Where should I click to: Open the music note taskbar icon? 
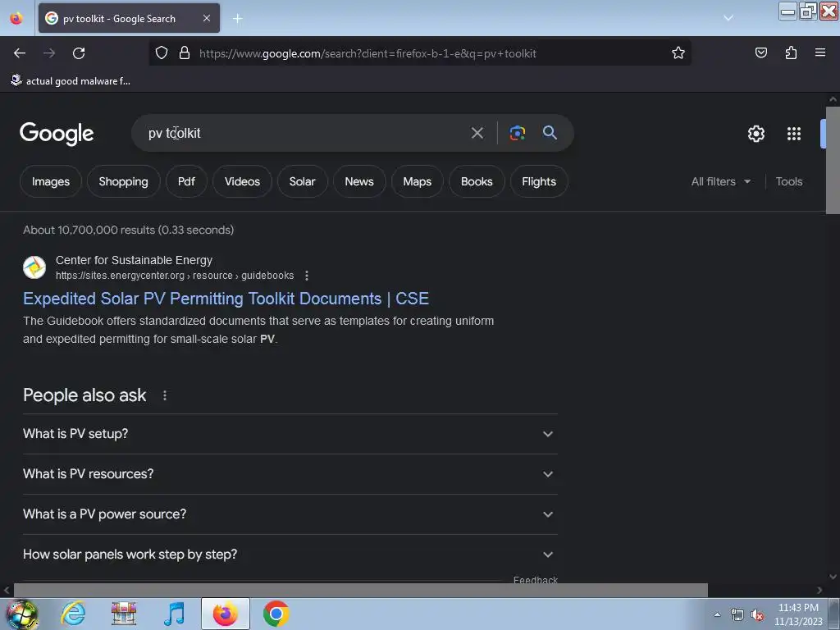click(174, 614)
